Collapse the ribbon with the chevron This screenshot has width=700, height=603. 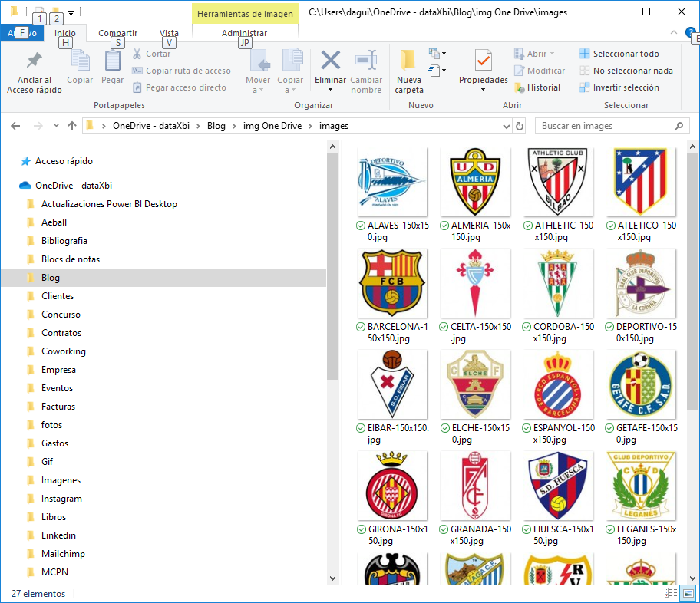(673, 33)
